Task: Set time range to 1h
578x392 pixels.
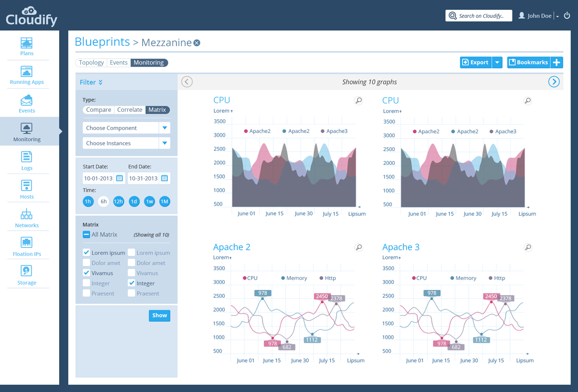Action: point(88,201)
